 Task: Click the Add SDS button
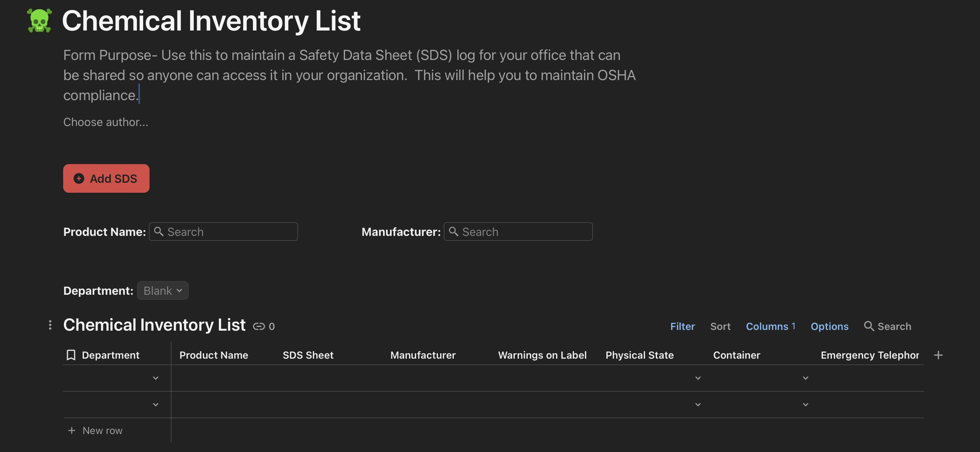tap(106, 178)
